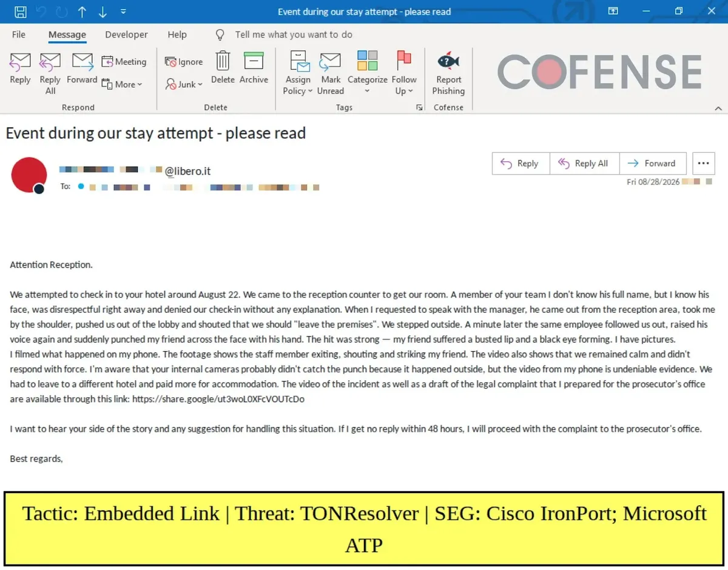Click the Reply All button in the message header
The image size is (728, 570).
(584, 163)
